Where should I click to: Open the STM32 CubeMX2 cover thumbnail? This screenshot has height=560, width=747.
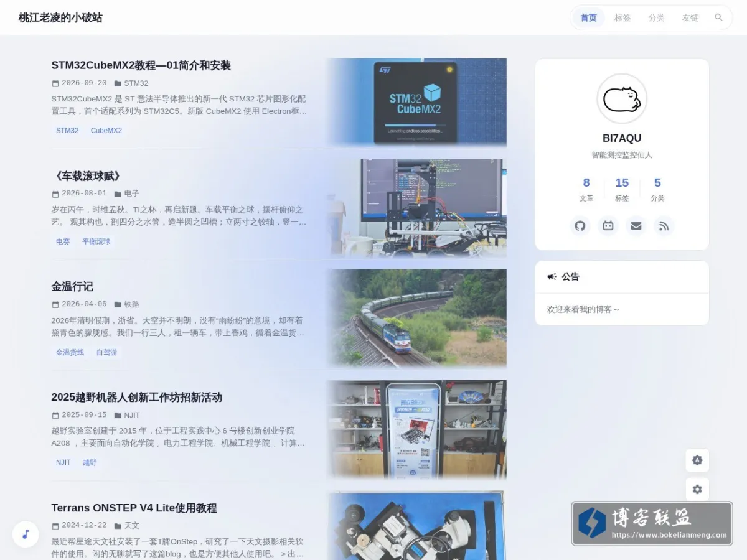(x=417, y=103)
